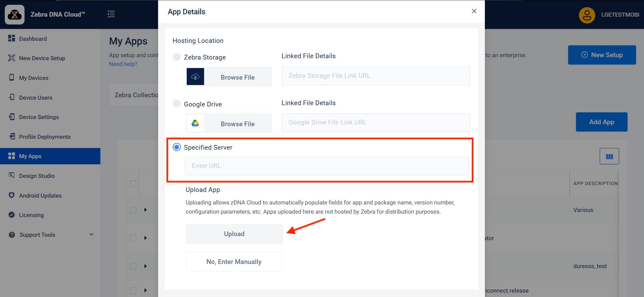Open the column chooser icon button

(x=609, y=156)
